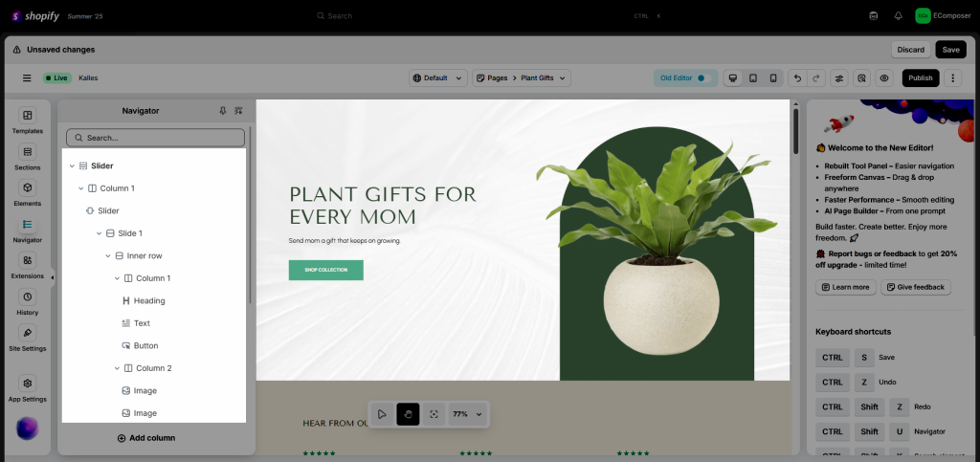The image size is (980, 462).
Task: Open the 77% zoom dropdown
Action: (x=467, y=414)
